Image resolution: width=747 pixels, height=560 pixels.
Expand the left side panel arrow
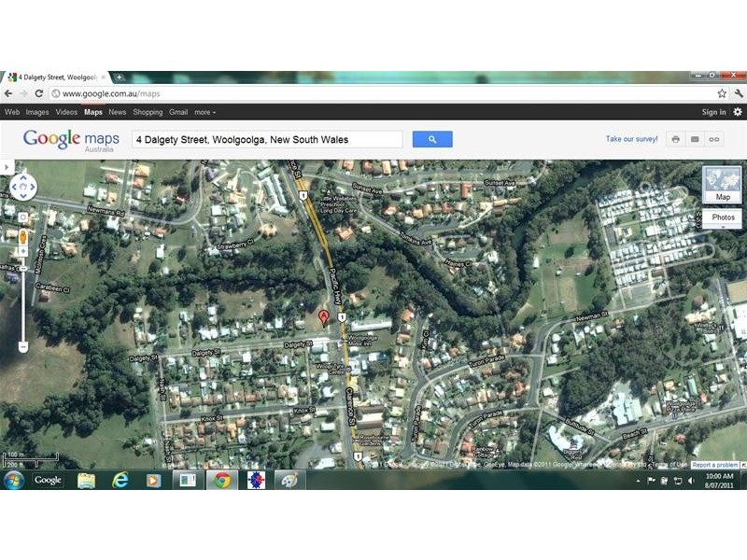tap(7, 167)
